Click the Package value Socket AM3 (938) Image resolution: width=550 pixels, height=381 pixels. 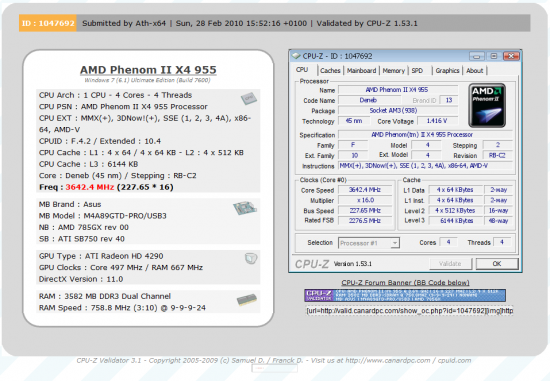pos(397,111)
